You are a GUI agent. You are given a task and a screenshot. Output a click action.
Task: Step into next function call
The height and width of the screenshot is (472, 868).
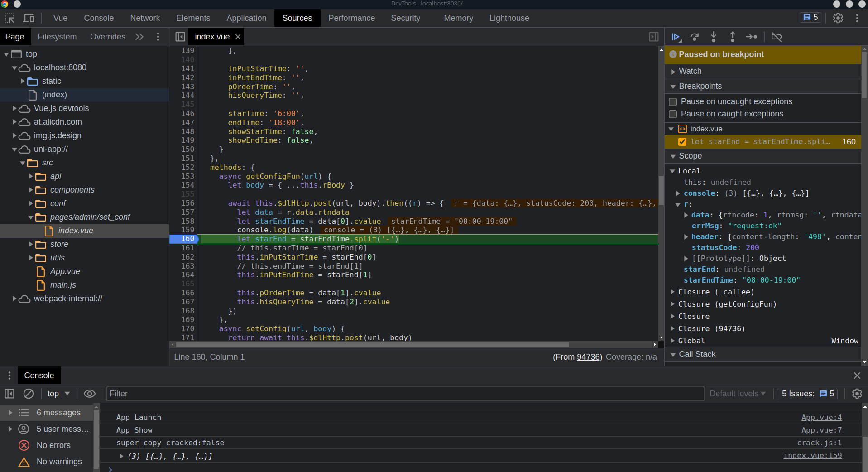(x=714, y=37)
